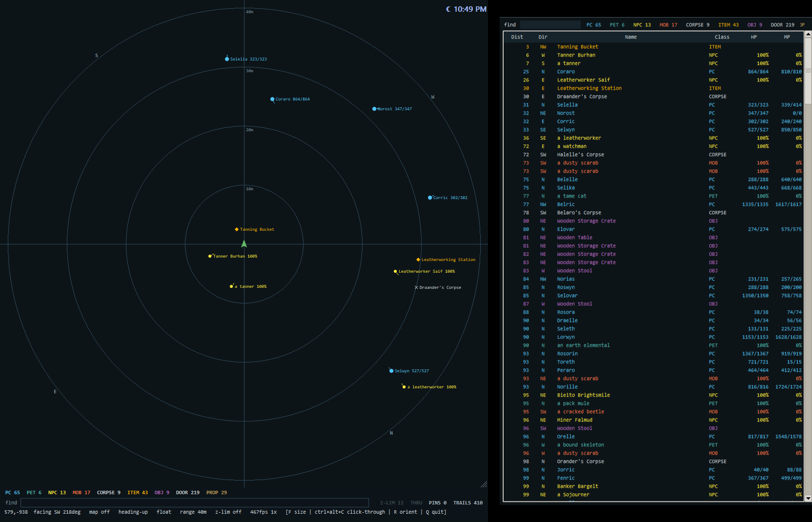Viewport: 812px width, 522px height.
Task: Click 'range 40m' in the status bar
Action: (193, 512)
